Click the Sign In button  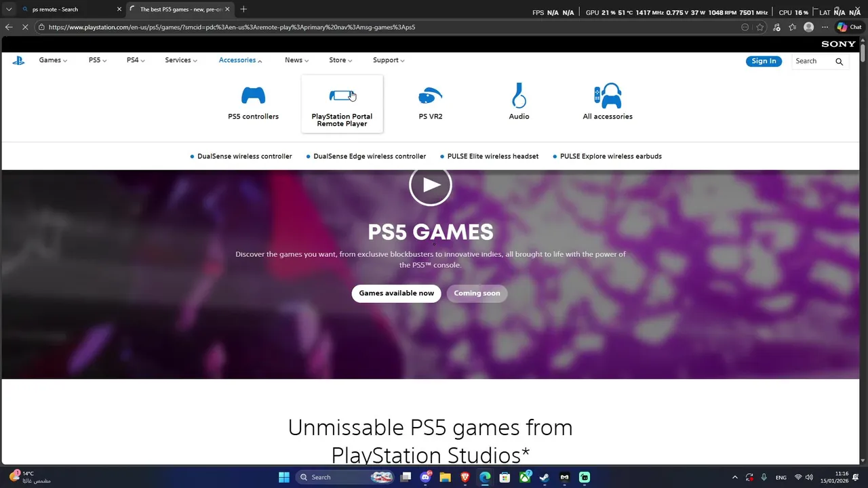[764, 61]
